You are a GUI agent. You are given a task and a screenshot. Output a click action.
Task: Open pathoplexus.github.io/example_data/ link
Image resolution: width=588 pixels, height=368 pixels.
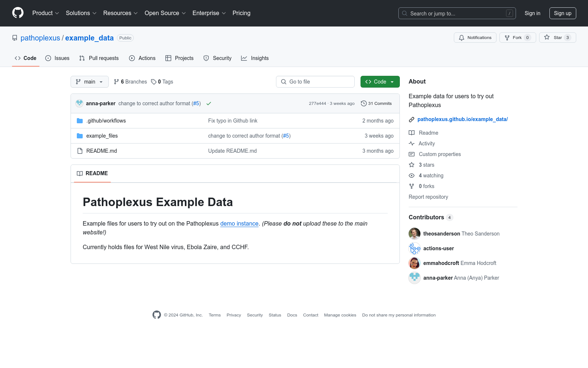point(463,119)
